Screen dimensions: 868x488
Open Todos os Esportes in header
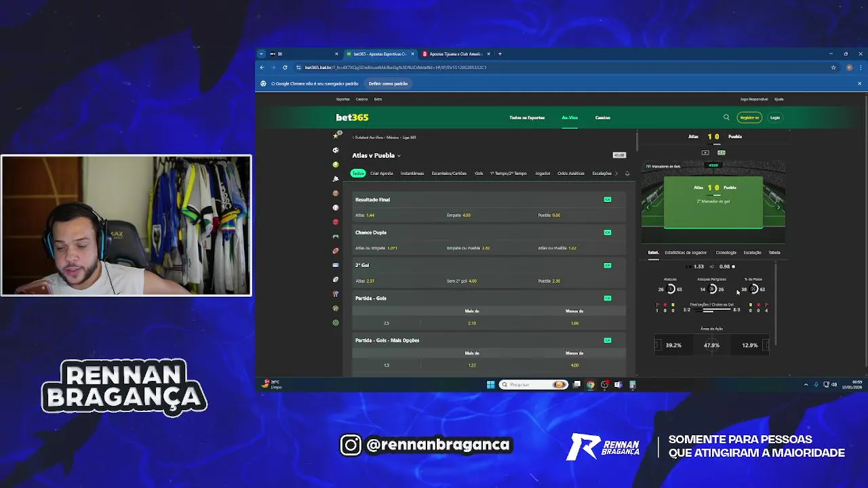(527, 118)
